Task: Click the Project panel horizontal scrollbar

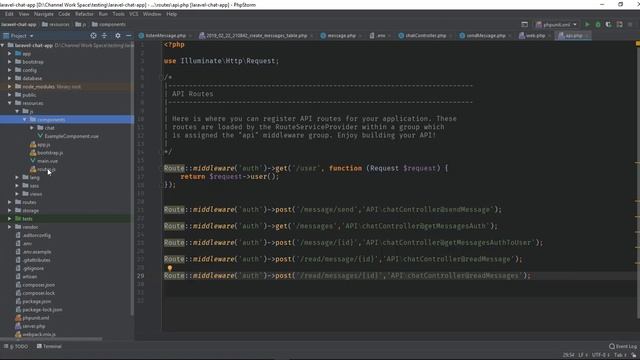Action: pyautogui.click(x=51, y=339)
